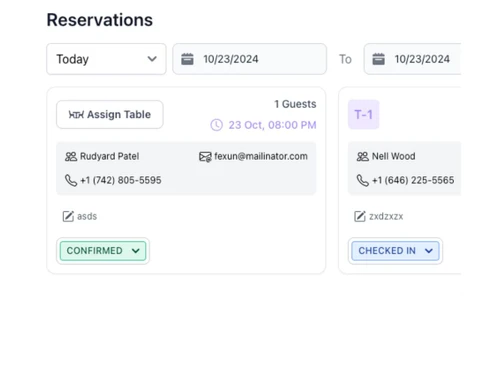Select the start date field 10/23/2024
500x375 pixels.
coord(250,59)
